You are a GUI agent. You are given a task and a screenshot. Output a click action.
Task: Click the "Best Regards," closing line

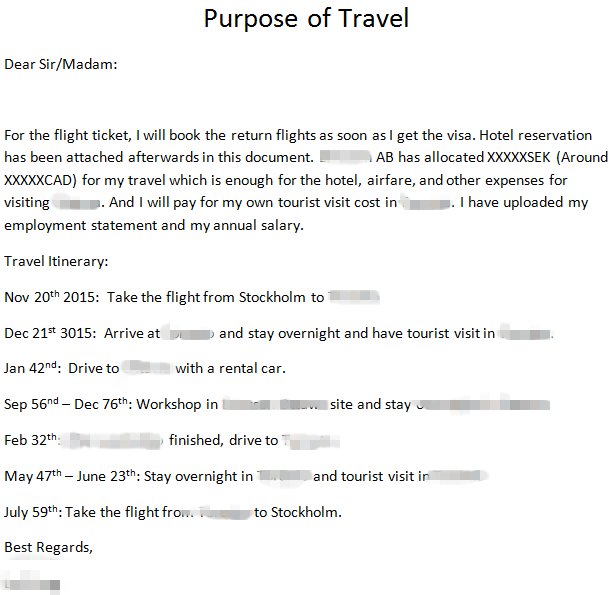coord(48,547)
